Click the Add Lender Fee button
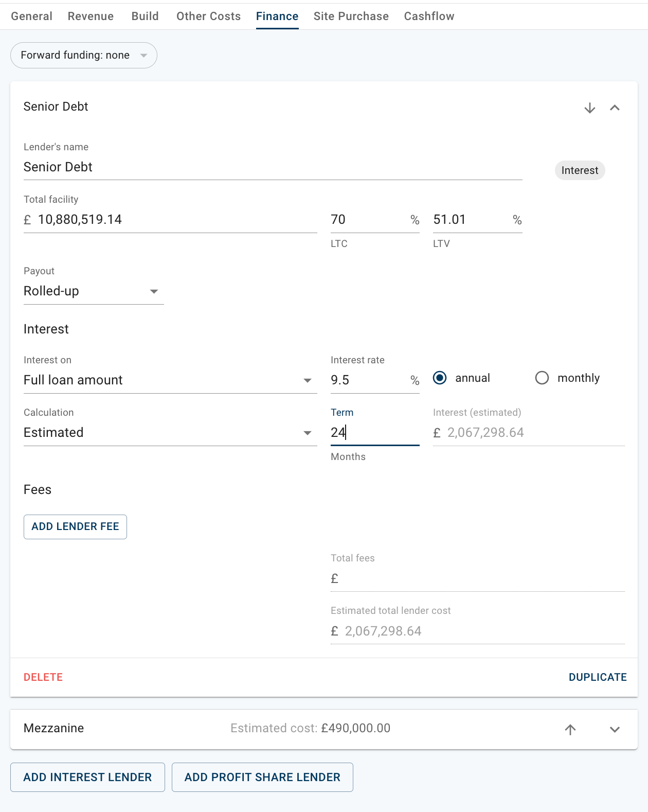 tap(75, 527)
